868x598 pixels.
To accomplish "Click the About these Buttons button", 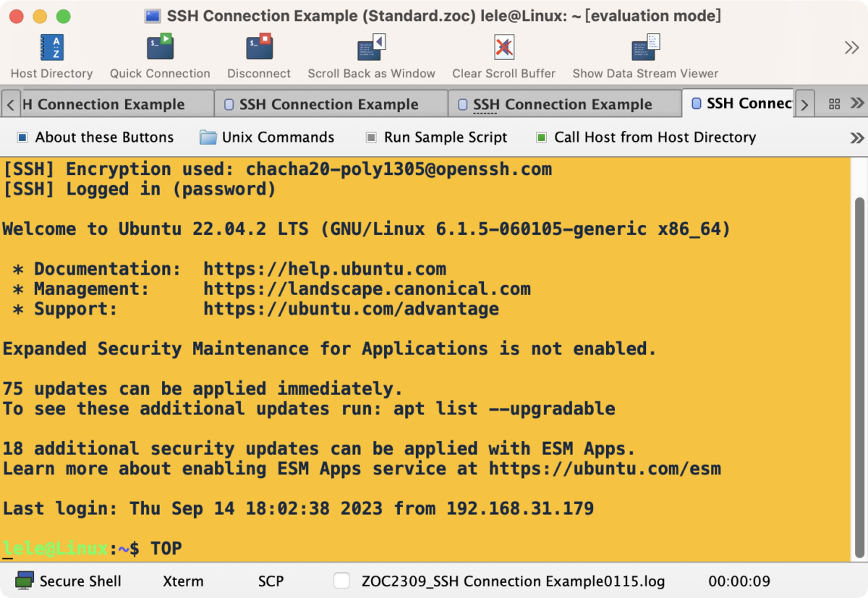I will point(95,137).
